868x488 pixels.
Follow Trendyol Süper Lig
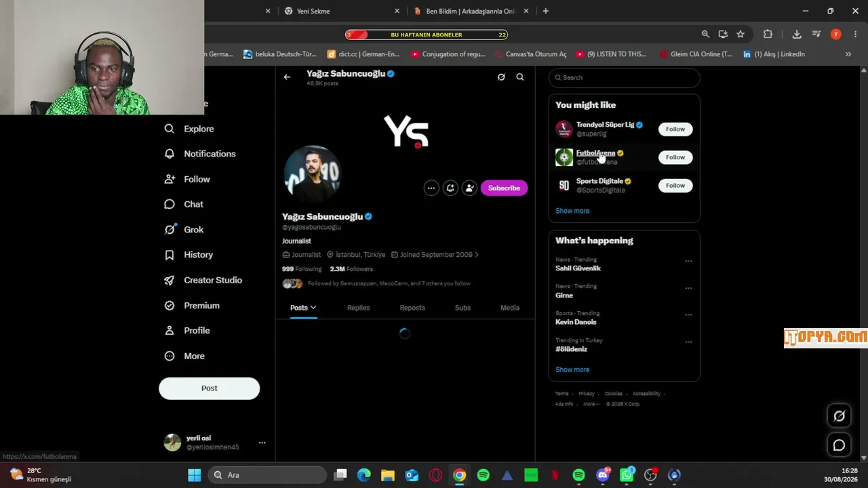[675, 129]
